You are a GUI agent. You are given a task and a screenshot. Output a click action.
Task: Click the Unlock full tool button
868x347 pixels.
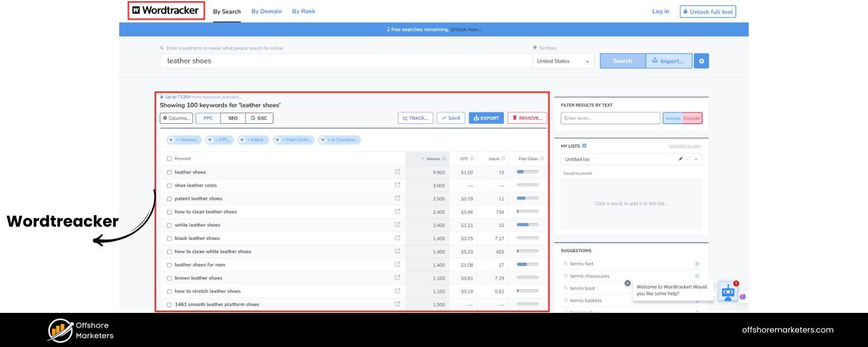(x=708, y=11)
